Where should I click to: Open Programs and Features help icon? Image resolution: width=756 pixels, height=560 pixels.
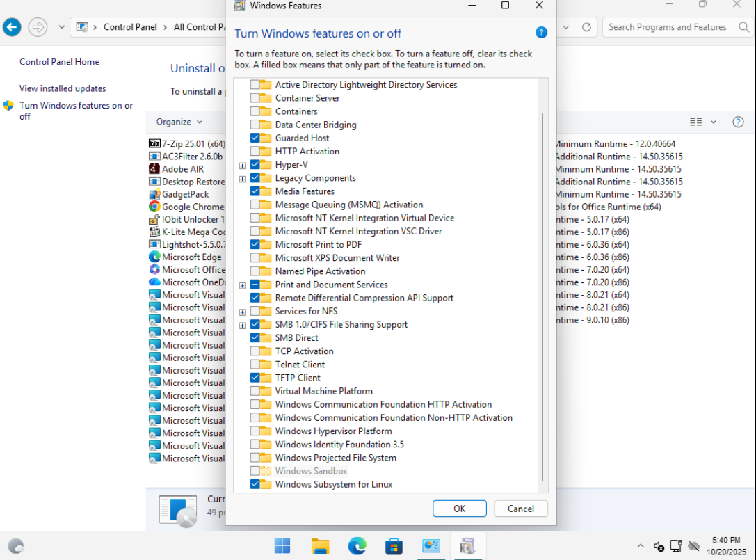click(x=738, y=122)
